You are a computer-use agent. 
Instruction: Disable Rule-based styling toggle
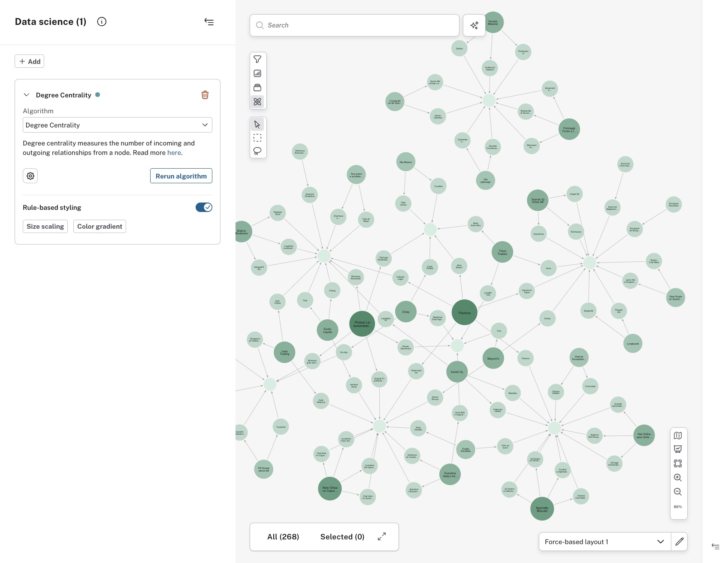tap(204, 207)
